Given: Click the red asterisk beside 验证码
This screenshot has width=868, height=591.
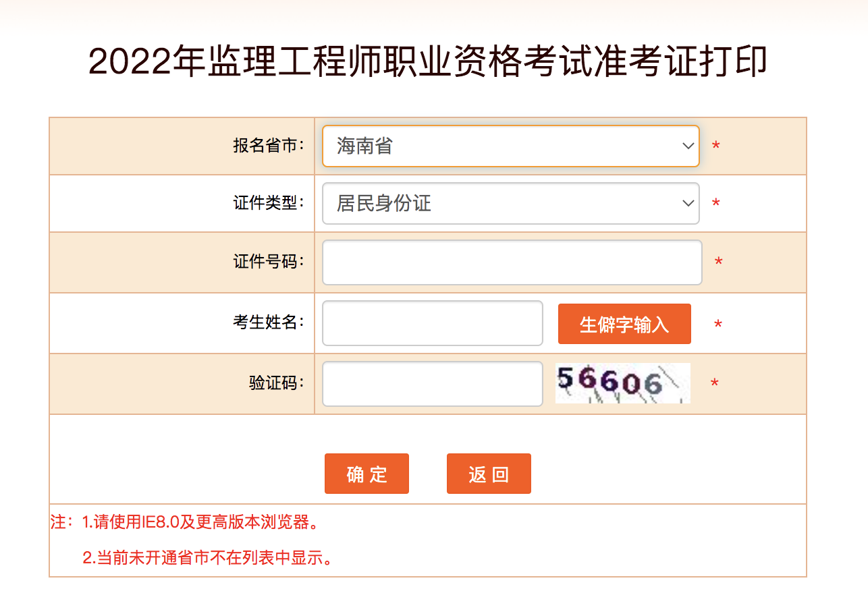Looking at the screenshot, I should point(713,383).
